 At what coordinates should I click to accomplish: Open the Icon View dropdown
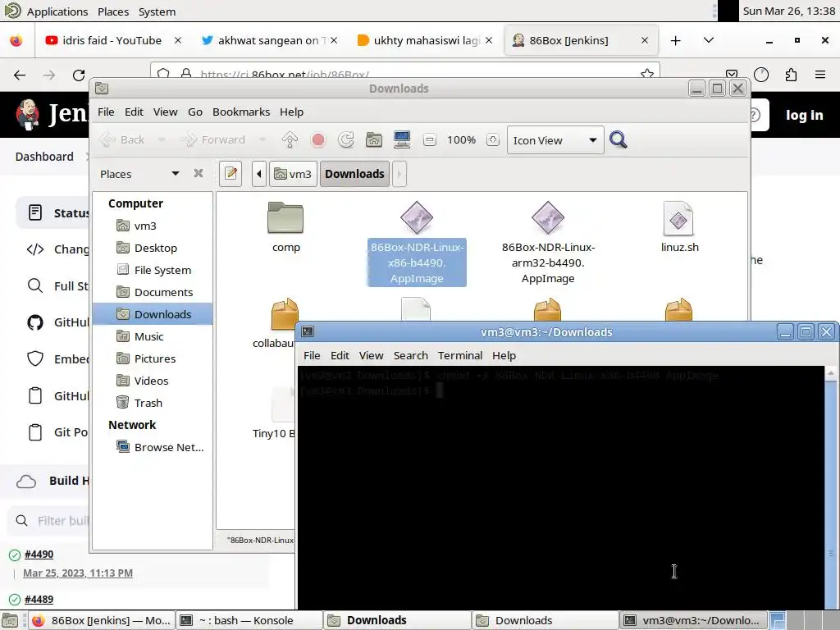tap(555, 140)
